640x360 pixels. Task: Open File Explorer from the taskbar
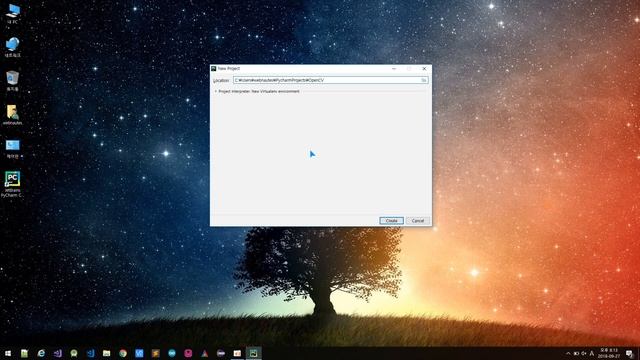(x=107, y=353)
